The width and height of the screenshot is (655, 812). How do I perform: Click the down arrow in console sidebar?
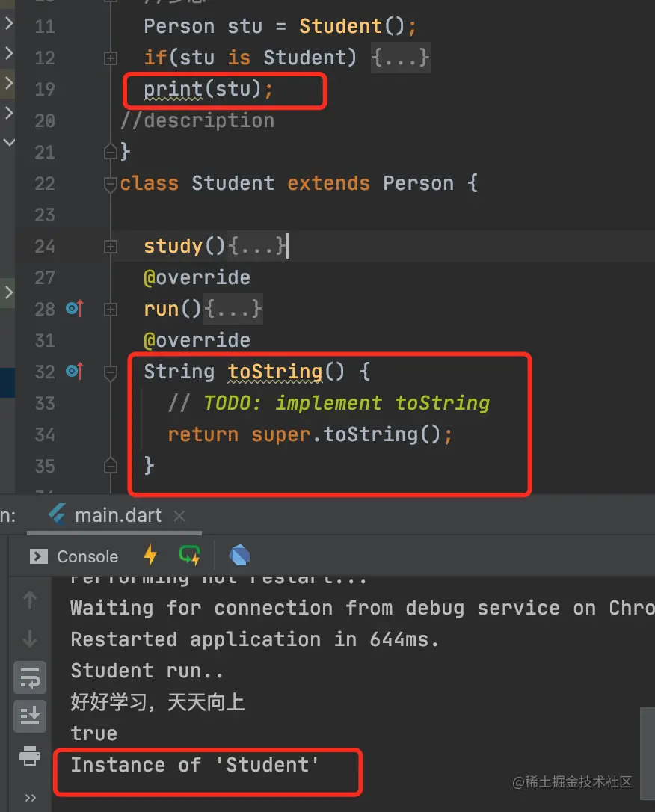[x=30, y=638]
